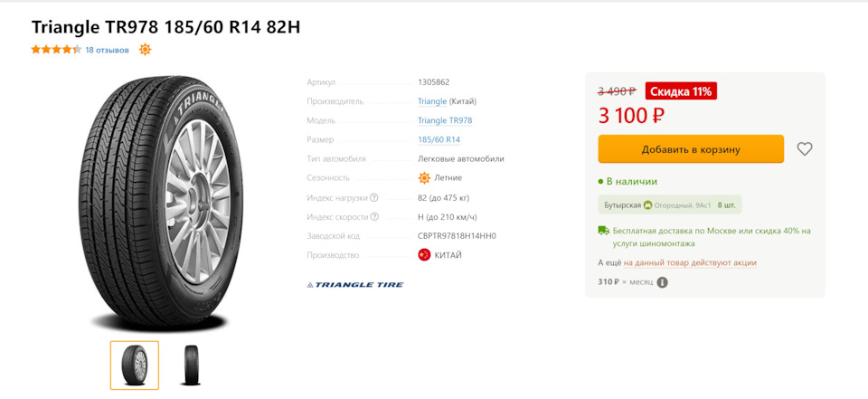Open the 18 отзывов reviews link

(107, 50)
